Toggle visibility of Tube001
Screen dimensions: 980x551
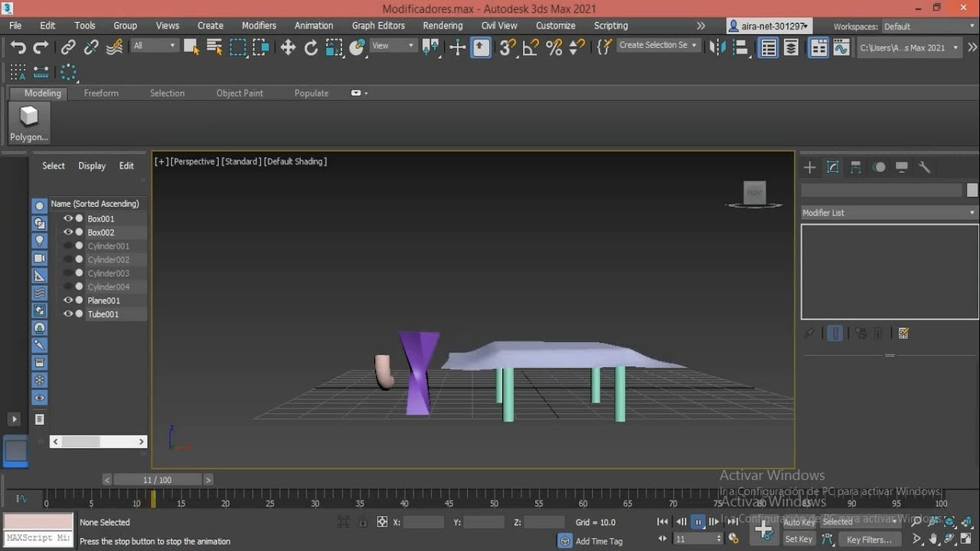pos(68,315)
